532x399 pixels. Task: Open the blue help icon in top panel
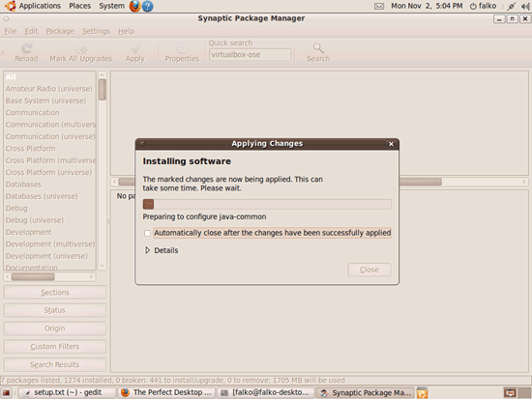(147, 6)
